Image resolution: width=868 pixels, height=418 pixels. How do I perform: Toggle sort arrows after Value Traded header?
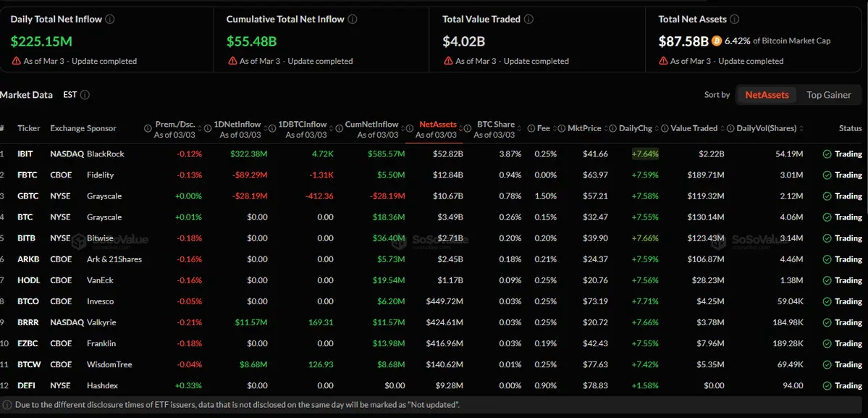coord(722,128)
